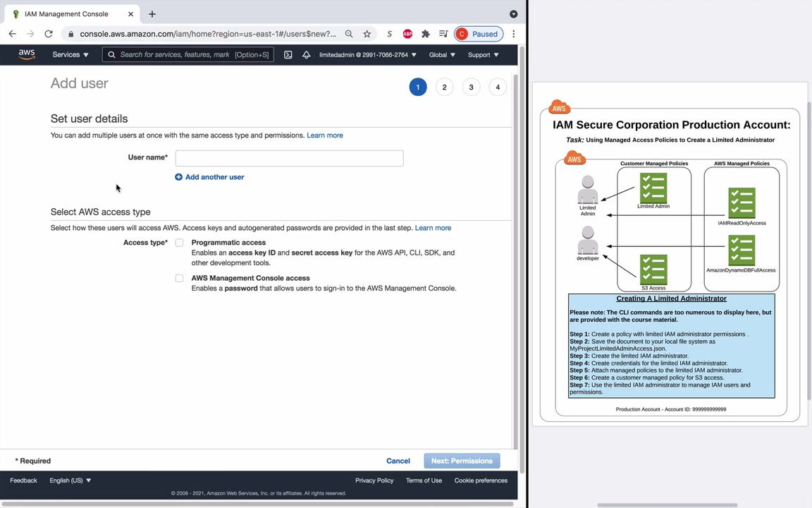Open the Support dropdown menu
The height and width of the screenshot is (508, 812).
tap(483, 54)
